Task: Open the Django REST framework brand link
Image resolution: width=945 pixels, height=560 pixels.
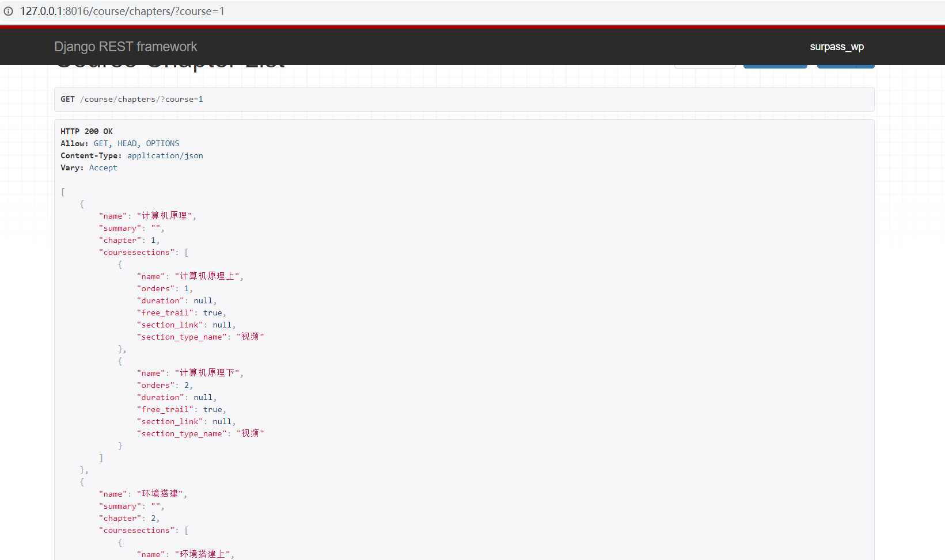Action: tap(126, 47)
